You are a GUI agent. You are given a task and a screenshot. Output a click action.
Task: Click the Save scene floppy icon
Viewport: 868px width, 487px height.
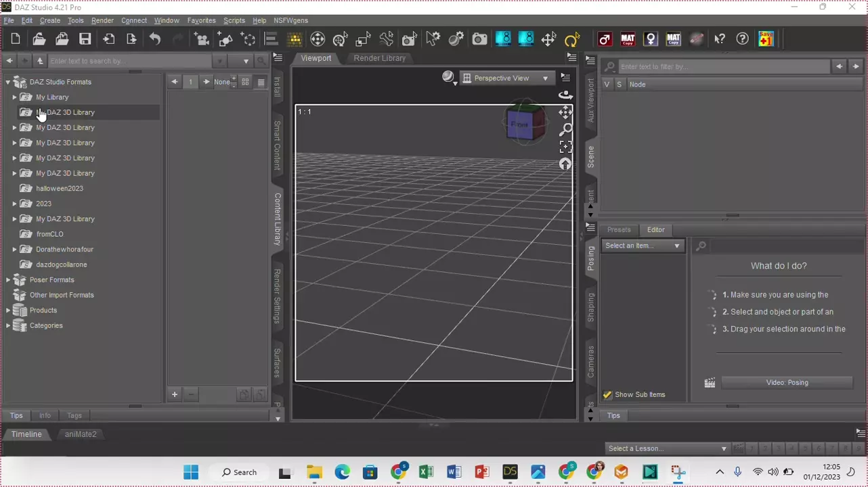click(x=85, y=39)
